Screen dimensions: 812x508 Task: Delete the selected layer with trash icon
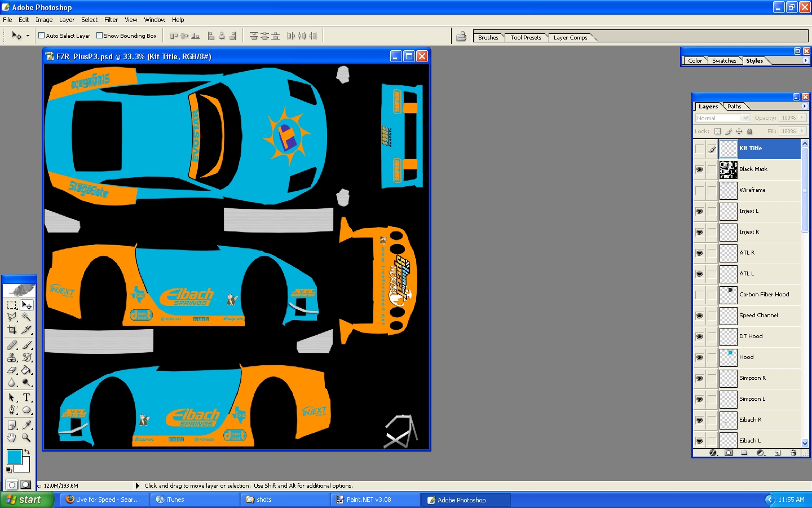793,453
